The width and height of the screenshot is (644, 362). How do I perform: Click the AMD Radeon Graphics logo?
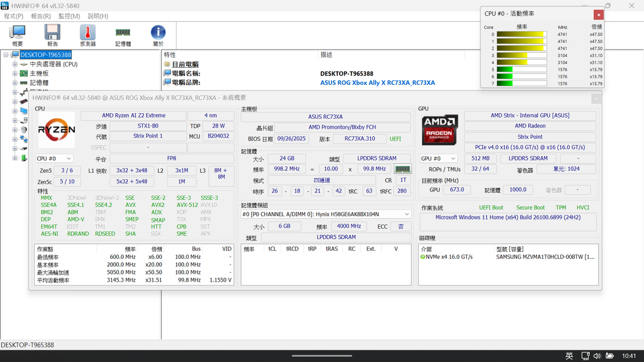coord(440,129)
